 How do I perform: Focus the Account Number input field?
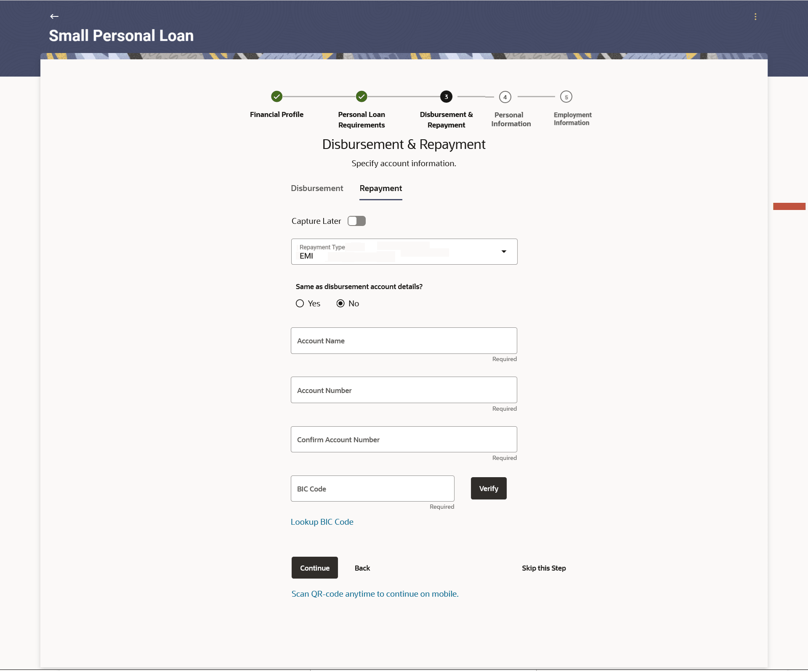pos(404,390)
